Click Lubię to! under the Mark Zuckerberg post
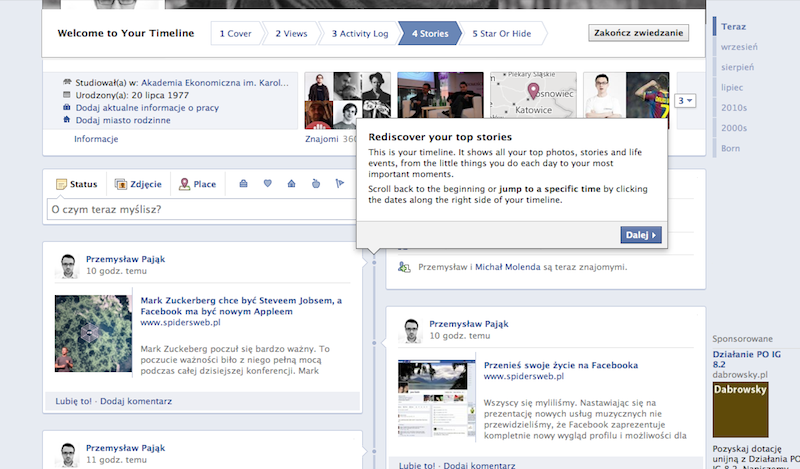 (73, 401)
